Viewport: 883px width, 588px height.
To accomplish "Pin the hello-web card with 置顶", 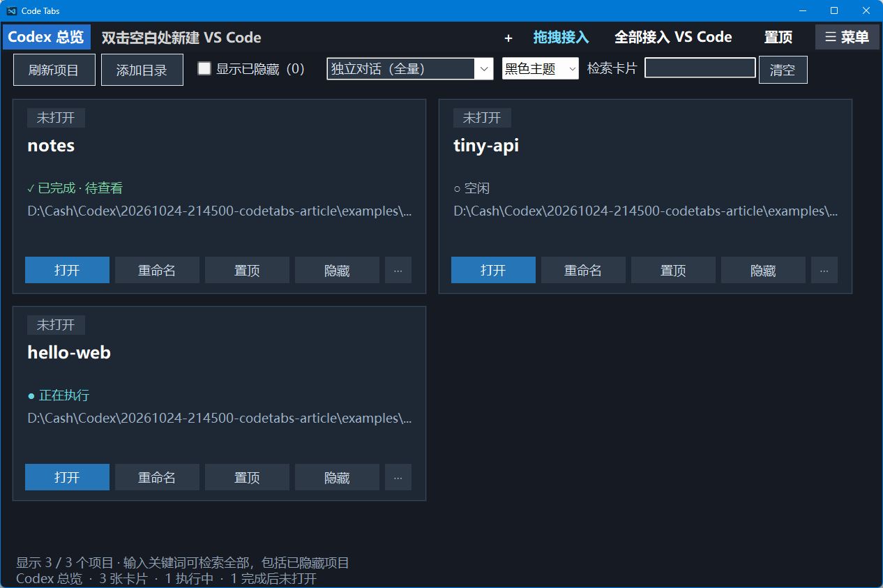I will click(x=247, y=477).
